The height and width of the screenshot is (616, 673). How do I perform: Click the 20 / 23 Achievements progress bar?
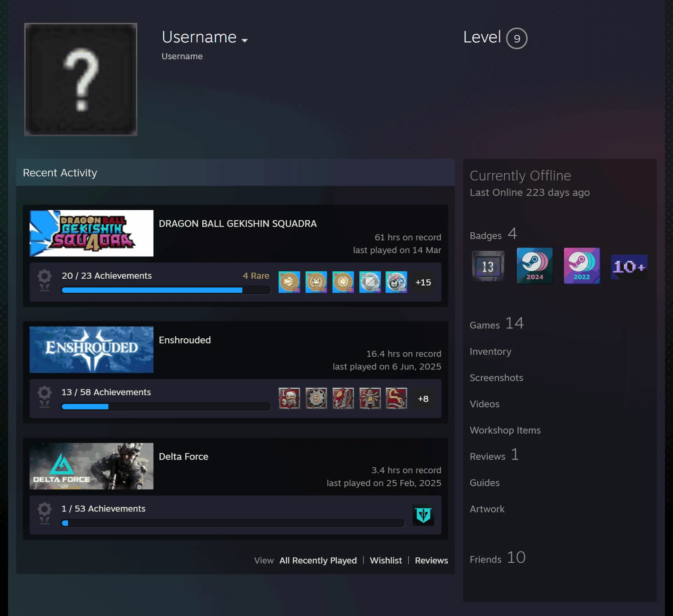pyautogui.click(x=166, y=290)
